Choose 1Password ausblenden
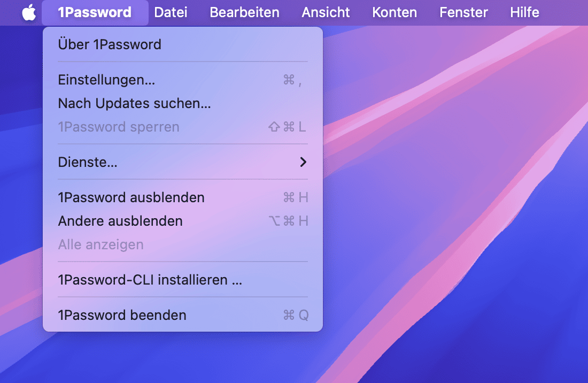The image size is (588, 383). click(x=131, y=197)
